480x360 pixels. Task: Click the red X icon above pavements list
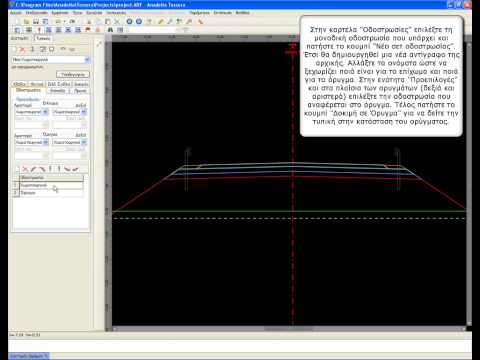coord(25,169)
